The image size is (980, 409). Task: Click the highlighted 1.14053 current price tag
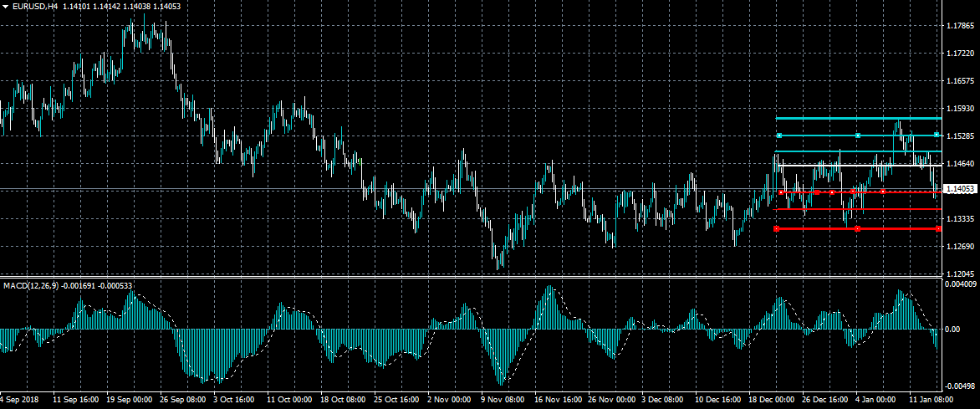(961, 189)
